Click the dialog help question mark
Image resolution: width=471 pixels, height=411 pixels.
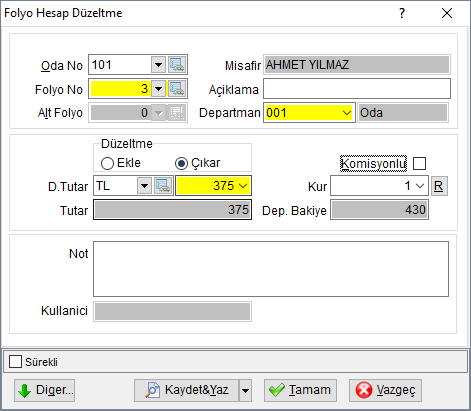402,13
